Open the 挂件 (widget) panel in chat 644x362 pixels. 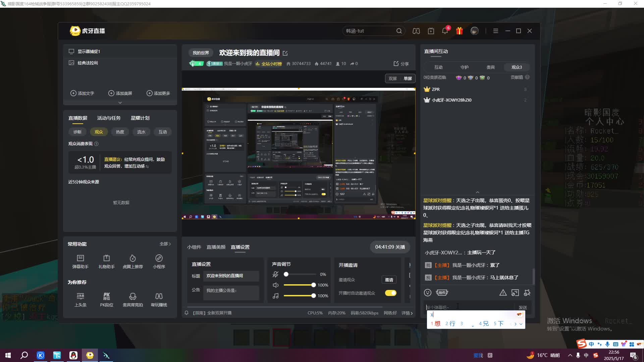442,293
